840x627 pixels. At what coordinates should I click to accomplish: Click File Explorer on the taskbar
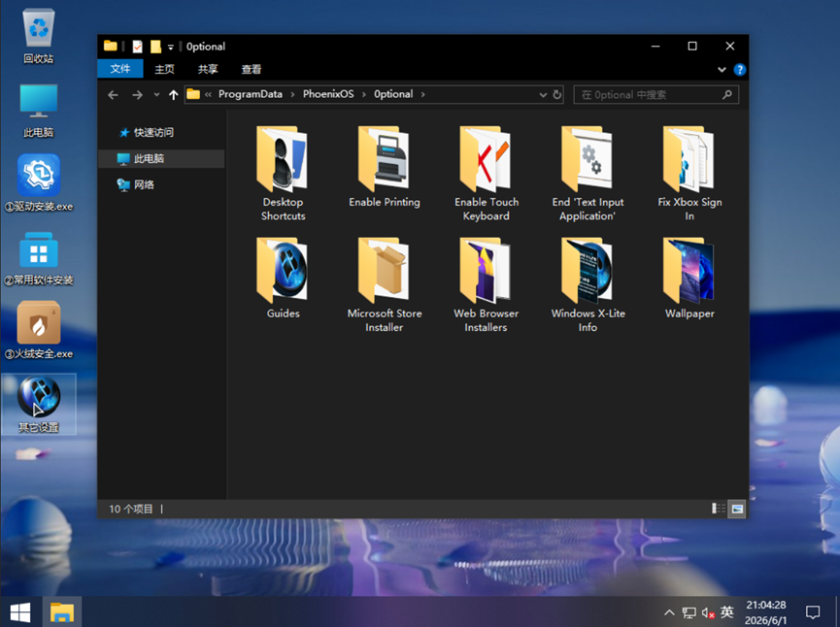tap(61, 612)
